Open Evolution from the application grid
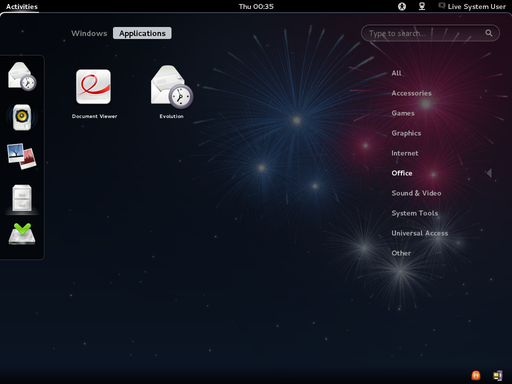This screenshot has height=384, width=512. tap(171, 92)
